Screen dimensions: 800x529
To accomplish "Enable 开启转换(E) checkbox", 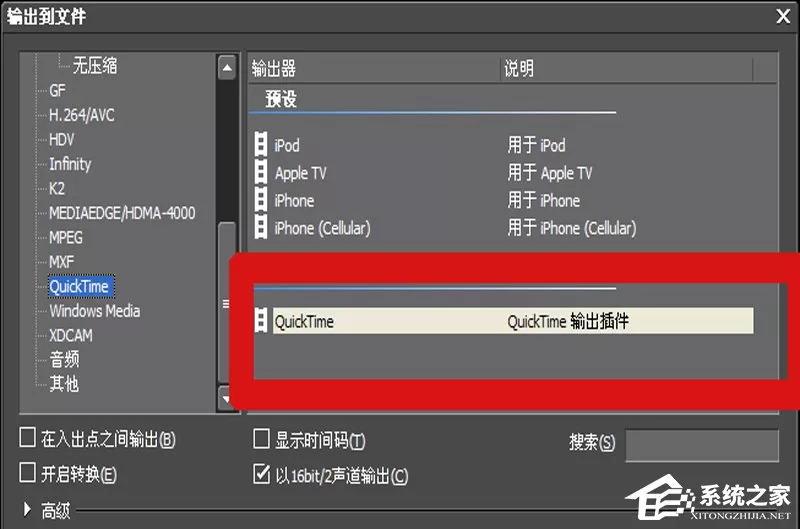I will (27, 472).
